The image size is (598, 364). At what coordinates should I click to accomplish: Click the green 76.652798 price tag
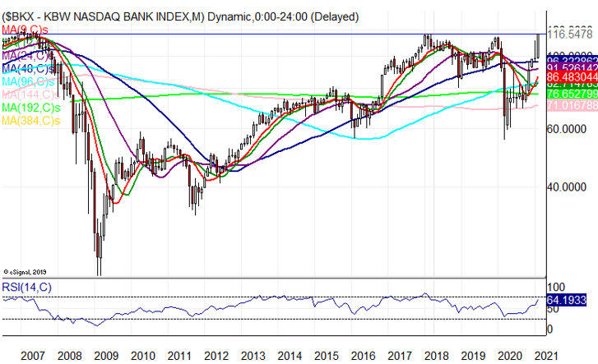(x=569, y=94)
